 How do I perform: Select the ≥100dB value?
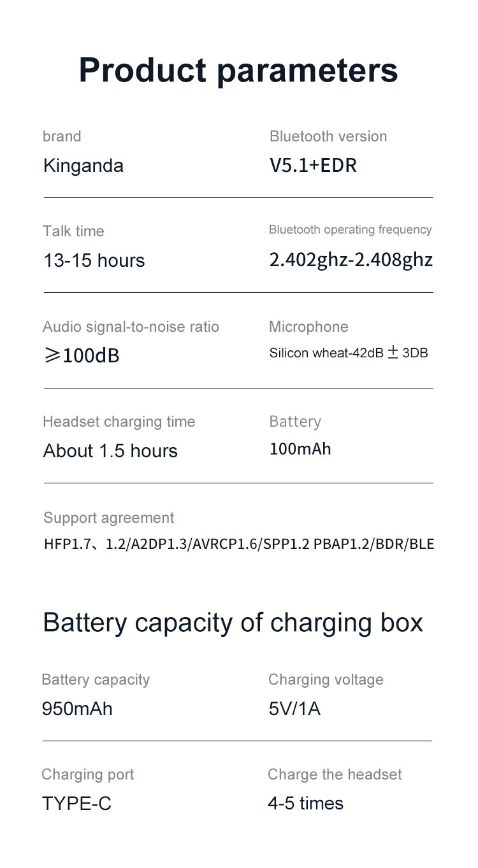pos(82,355)
